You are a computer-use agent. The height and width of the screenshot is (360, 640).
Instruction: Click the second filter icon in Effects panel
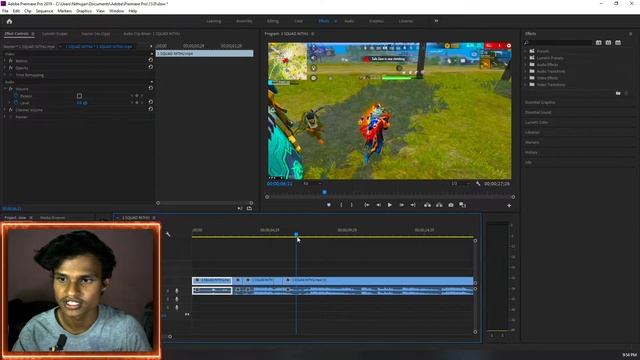click(608, 42)
